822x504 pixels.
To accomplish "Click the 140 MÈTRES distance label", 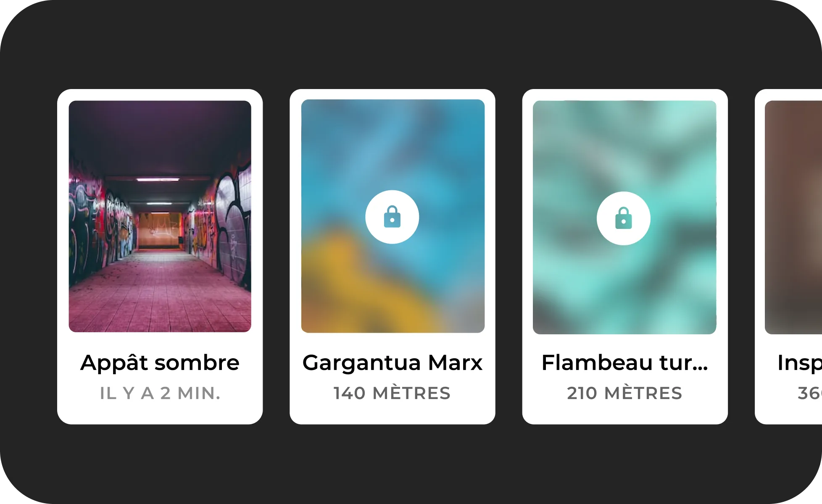I will coord(392,393).
